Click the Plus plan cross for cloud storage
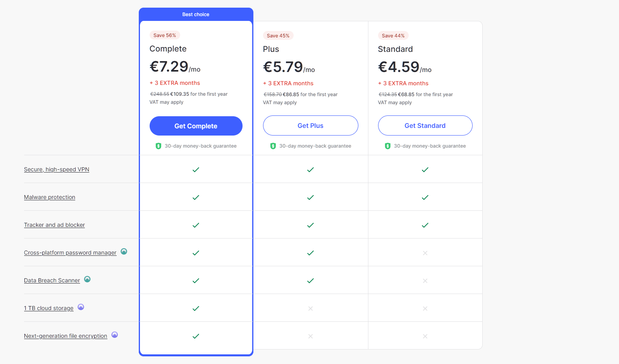 311,308
